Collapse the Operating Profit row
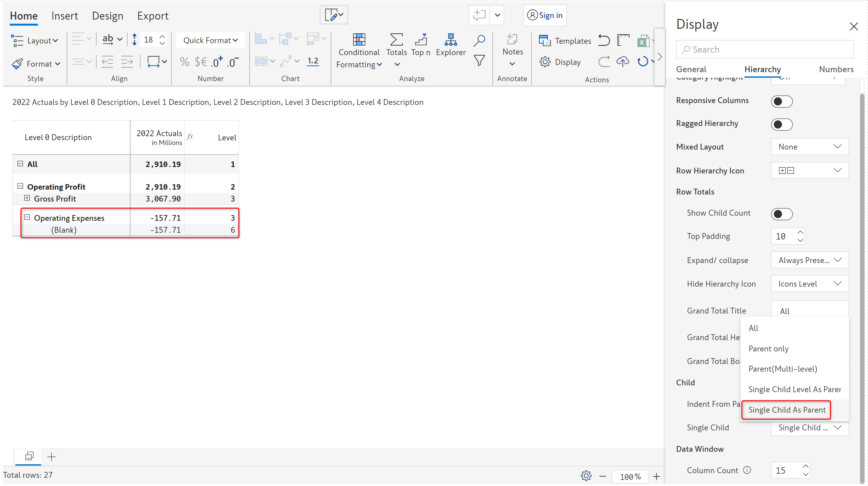 [20, 186]
